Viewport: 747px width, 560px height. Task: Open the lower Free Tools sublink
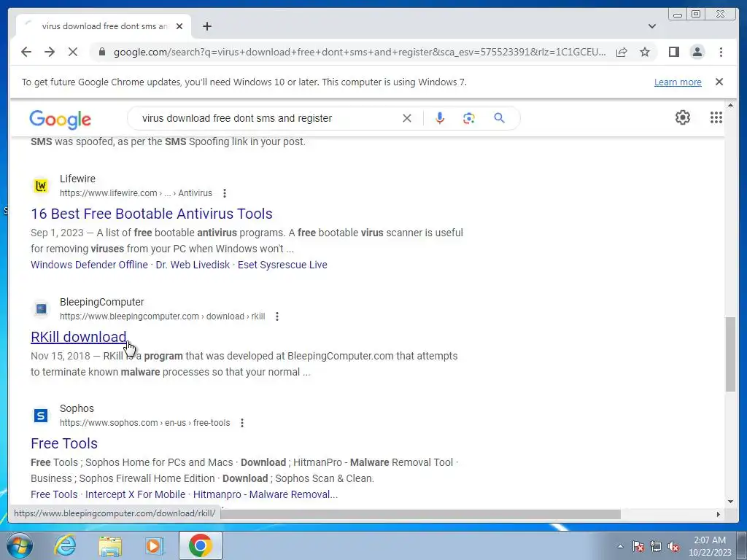pos(54,495)
